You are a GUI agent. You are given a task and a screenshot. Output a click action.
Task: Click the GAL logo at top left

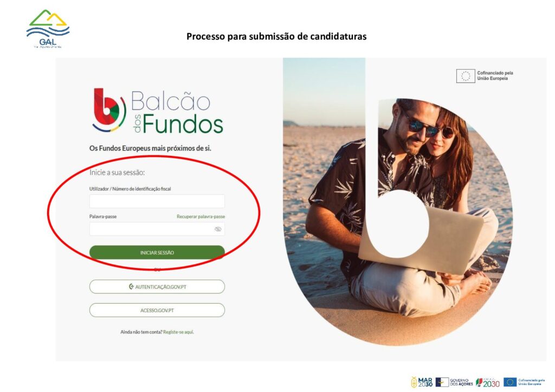tap(48, 29)
